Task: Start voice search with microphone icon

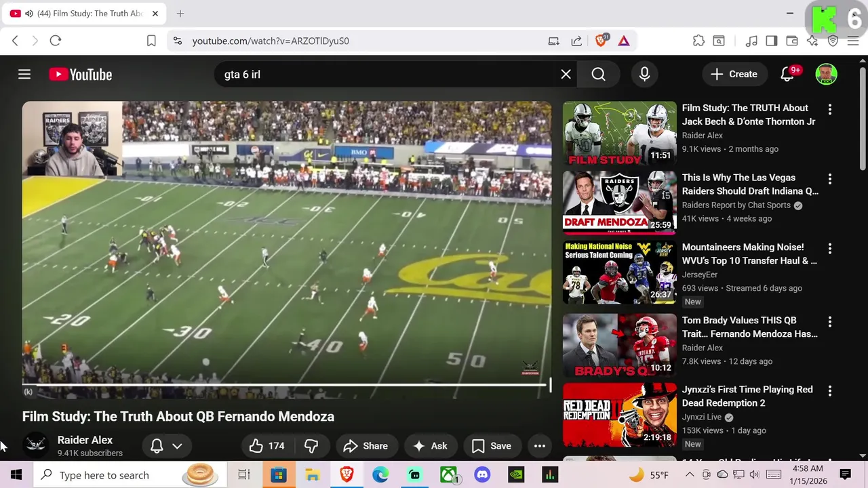Action: click(645, 75)
